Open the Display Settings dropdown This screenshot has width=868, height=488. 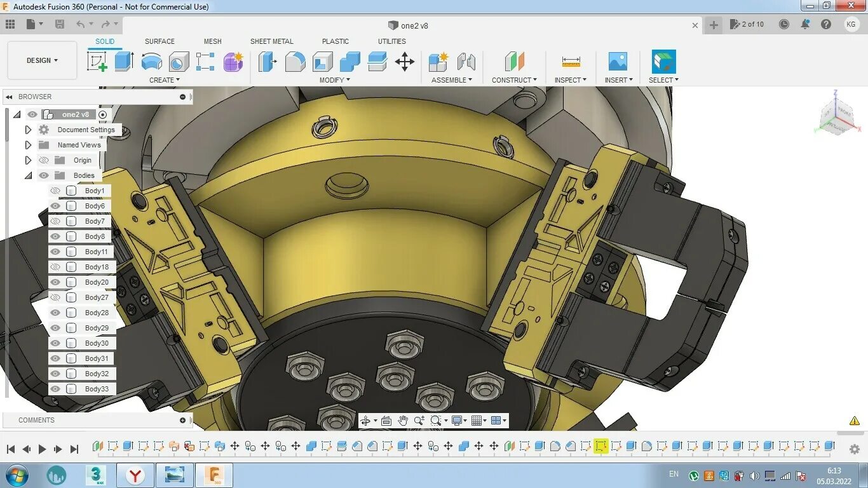458,420
